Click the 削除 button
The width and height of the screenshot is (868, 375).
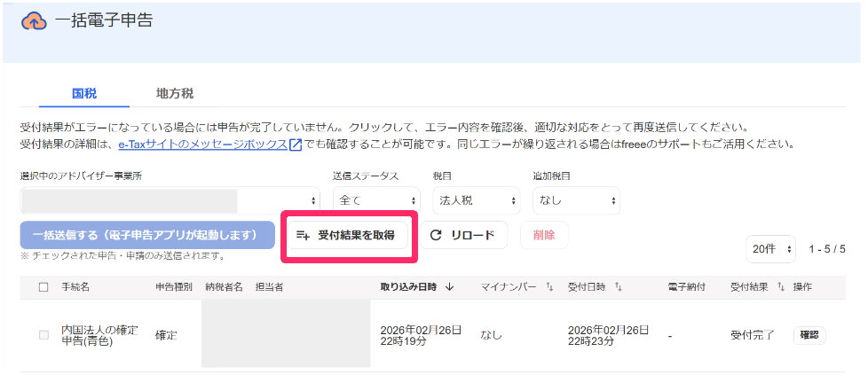[544, 235]
